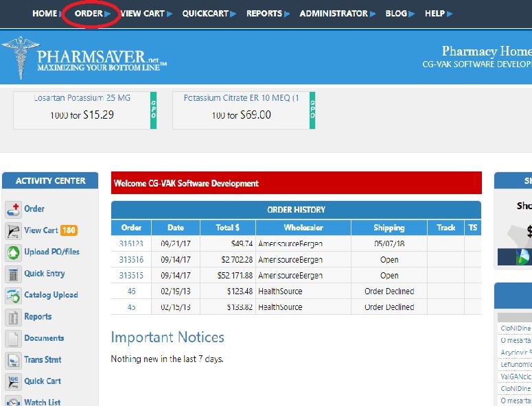Image resolution: width=532 pixels, height=406 pixels.
Task: Open the VIEW CART menu
Action: 143,14
